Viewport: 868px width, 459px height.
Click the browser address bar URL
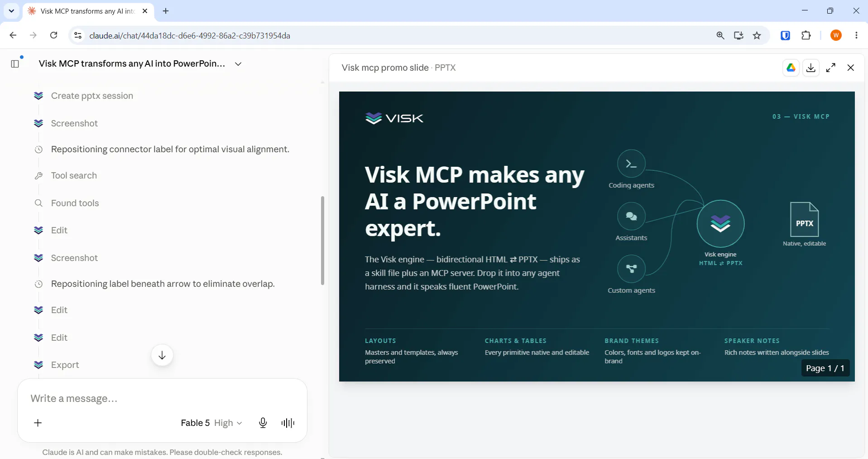(189, 35)
